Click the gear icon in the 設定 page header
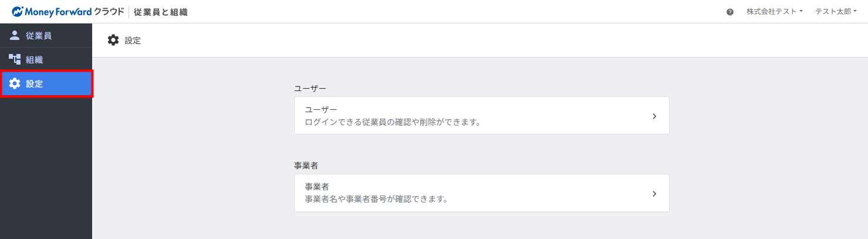 [113, 41]
